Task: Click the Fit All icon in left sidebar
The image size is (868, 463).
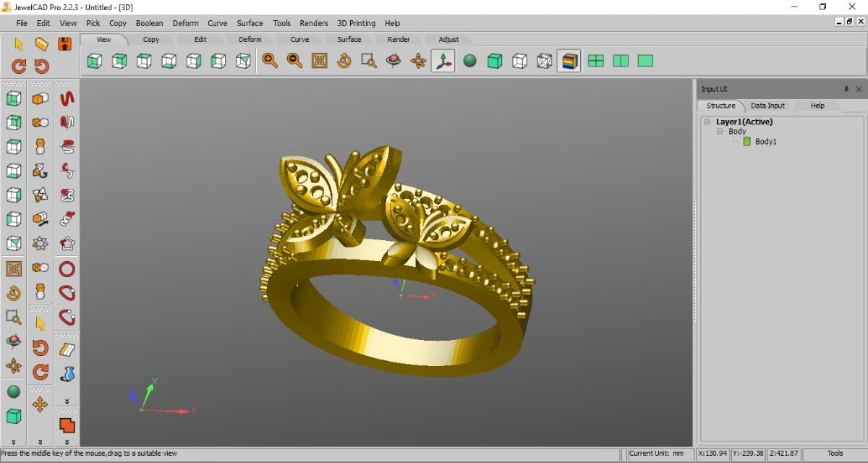Action: click(x=13, y=269)
